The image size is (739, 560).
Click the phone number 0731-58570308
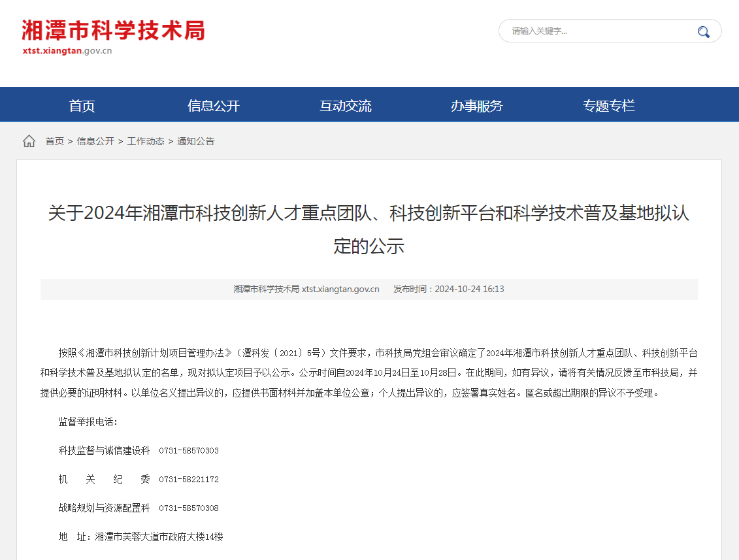pyautogui.click(x=189, y=508)
